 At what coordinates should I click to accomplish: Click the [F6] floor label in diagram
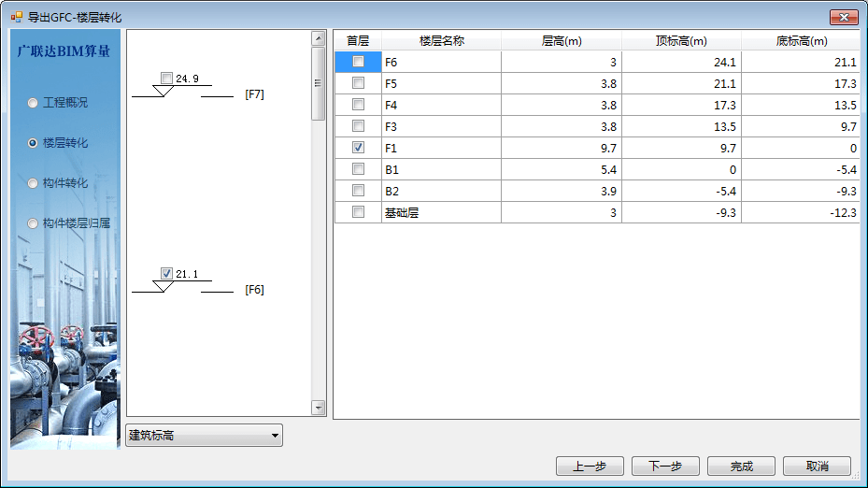point(255,290)
